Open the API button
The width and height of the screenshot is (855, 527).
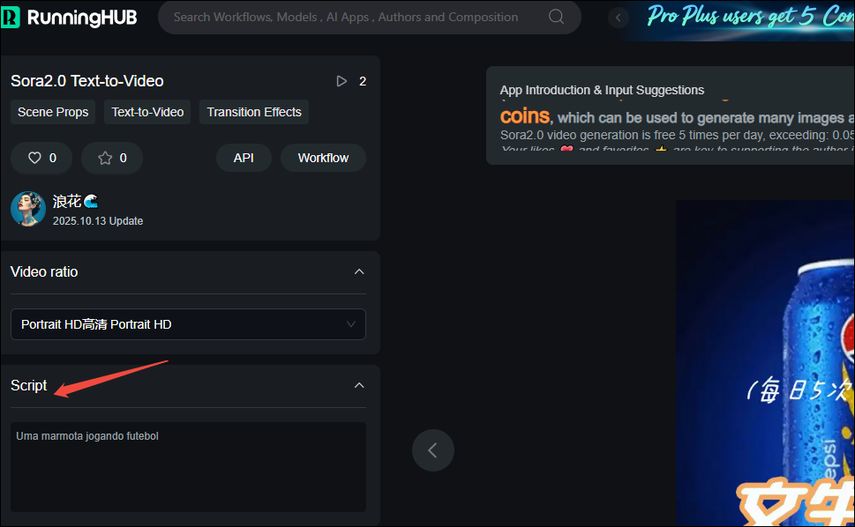click(244, 158)
